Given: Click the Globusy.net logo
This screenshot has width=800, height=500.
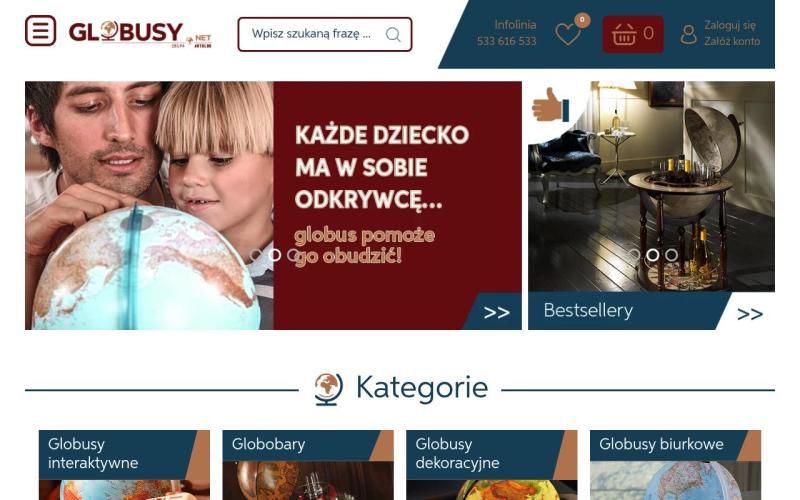Looking at the screenshot, I should [140, 34].
